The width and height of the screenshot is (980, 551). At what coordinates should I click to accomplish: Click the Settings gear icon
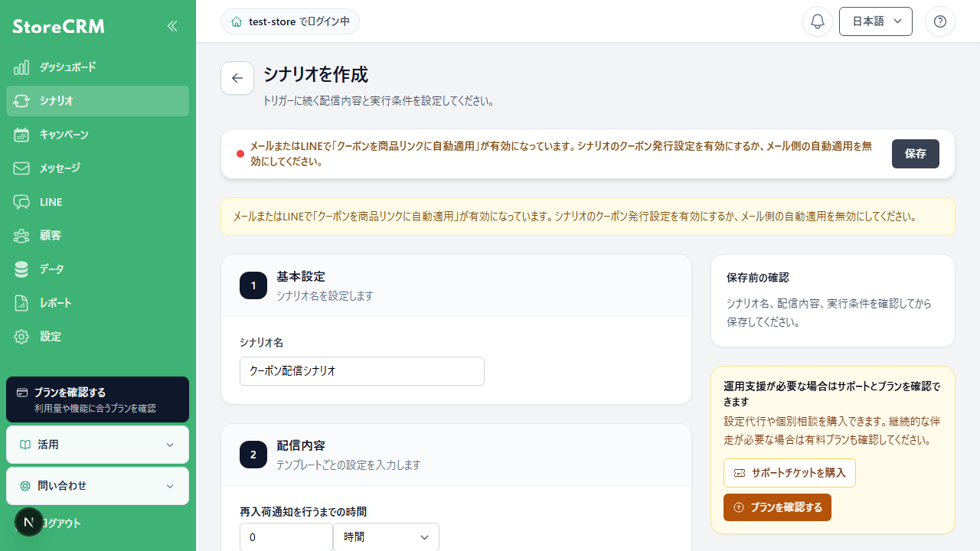21,337
